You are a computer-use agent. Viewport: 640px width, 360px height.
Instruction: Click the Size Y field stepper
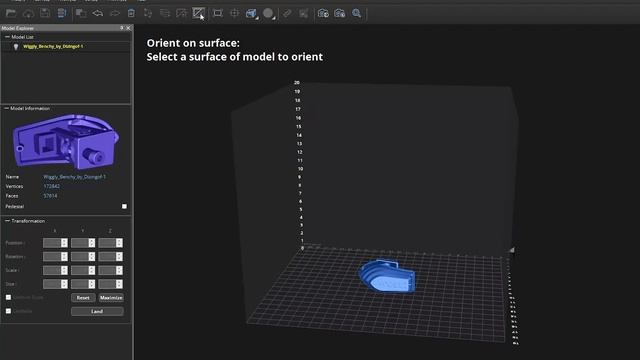[x=91, y=284]
